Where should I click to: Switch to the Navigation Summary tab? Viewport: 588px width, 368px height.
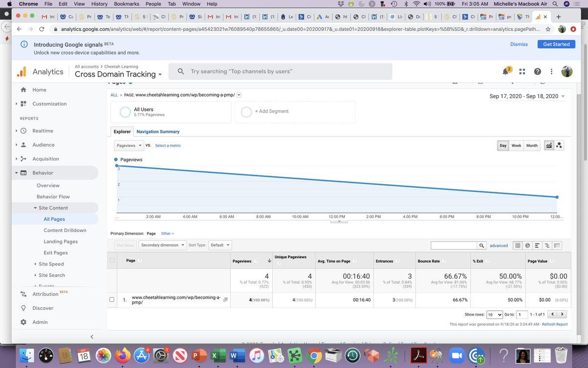click(158, 131)
